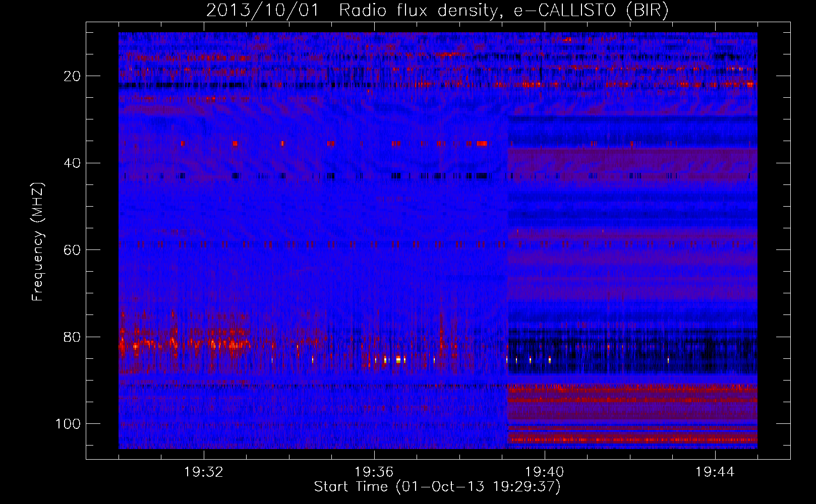Click the '40' frequency tick label
816x504 pixels.
point(72,163)
